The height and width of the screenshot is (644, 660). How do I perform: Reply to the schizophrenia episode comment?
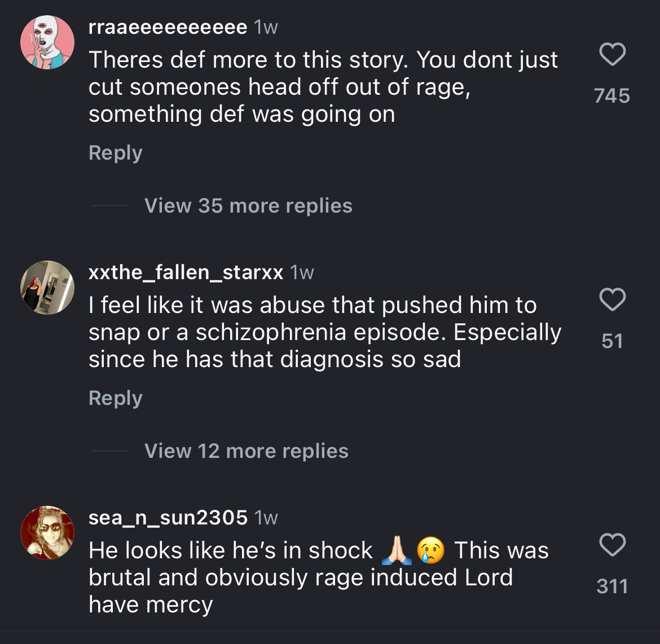pos(115,398)
